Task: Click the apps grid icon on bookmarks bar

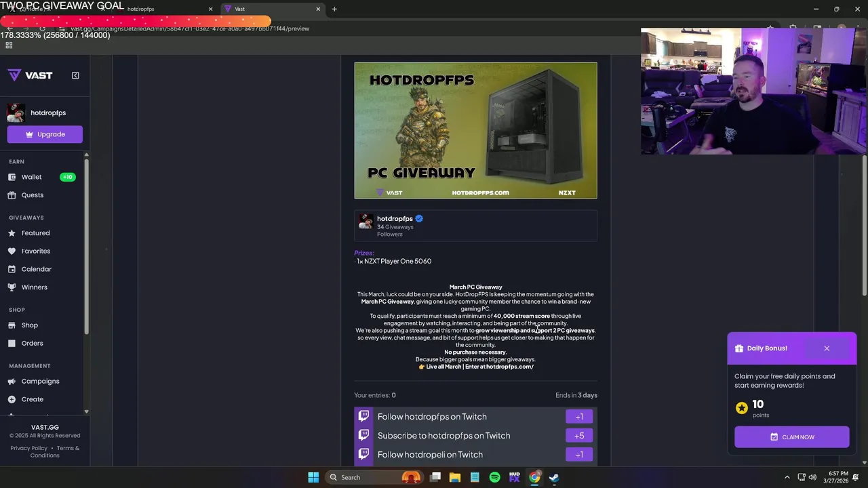Action: 9,45
